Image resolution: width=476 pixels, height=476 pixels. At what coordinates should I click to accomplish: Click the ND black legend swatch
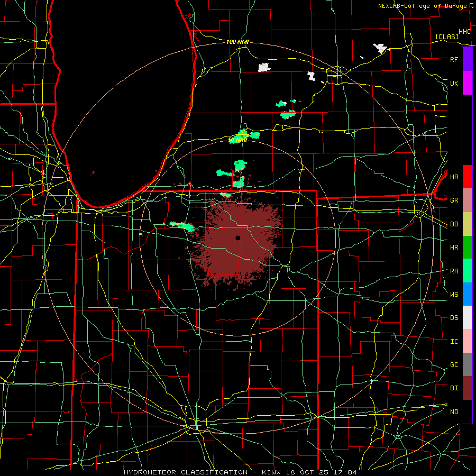[467, 411]
